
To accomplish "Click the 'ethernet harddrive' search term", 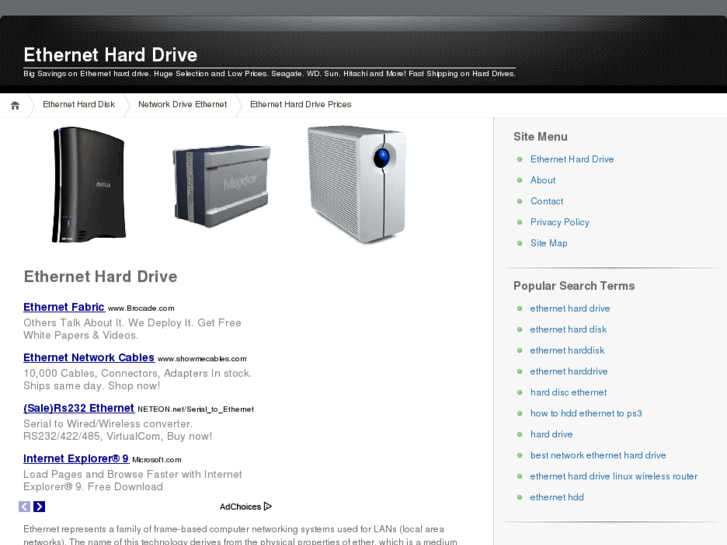I will point(569,371).
